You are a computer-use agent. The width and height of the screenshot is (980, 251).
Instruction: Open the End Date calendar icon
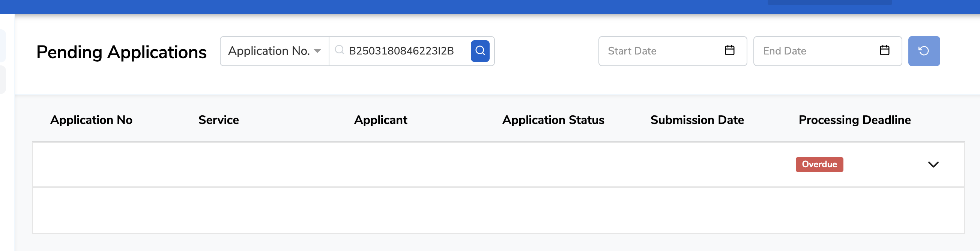pyautogui.click(x=884, y=50)
